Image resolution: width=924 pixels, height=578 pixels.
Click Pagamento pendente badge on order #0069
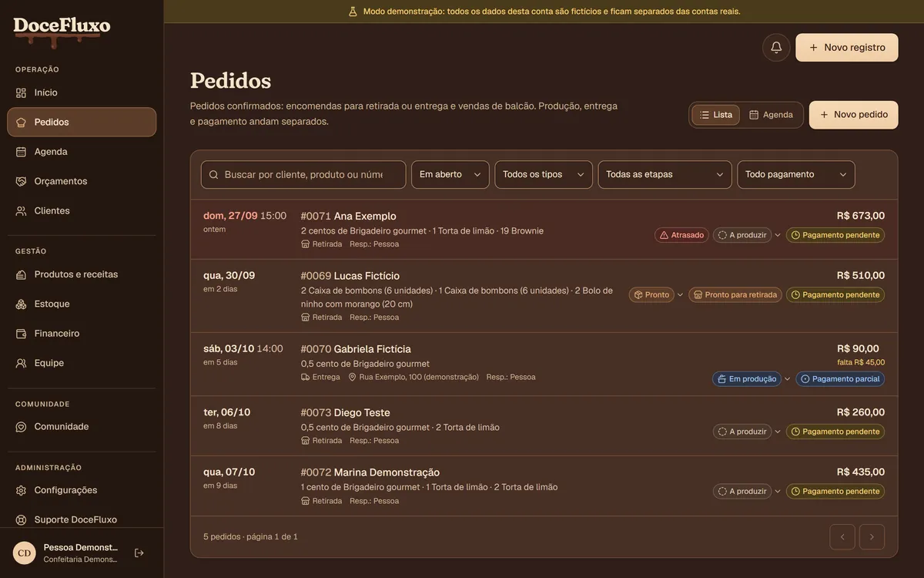pyautogui.click(x=835, y=295)
